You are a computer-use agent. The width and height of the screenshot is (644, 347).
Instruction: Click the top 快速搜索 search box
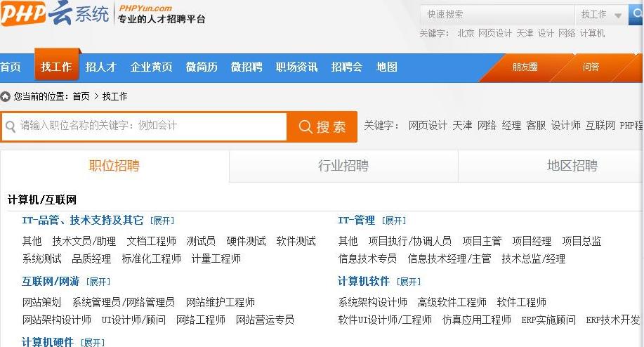(495, 15)
